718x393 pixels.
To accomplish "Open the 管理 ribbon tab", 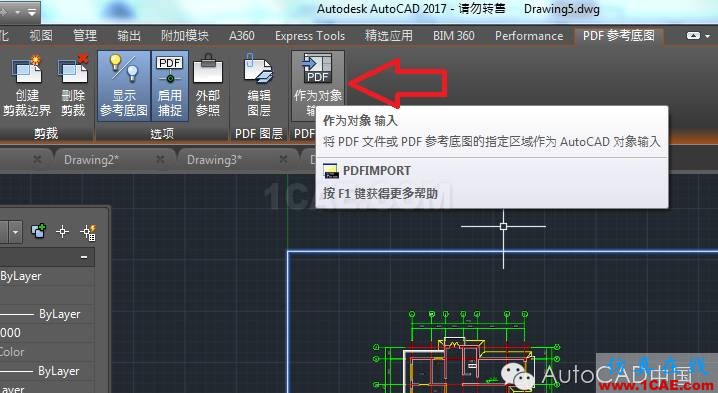I will pos(85,35).
